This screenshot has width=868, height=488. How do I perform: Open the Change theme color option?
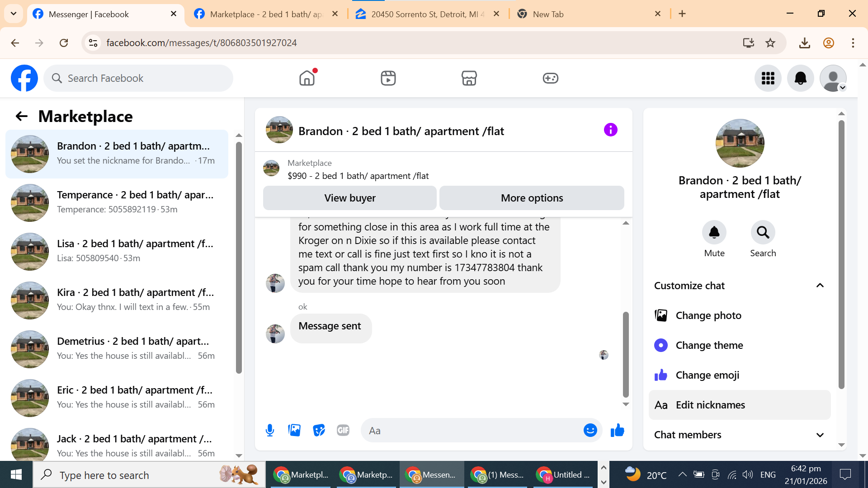[709, 345]
